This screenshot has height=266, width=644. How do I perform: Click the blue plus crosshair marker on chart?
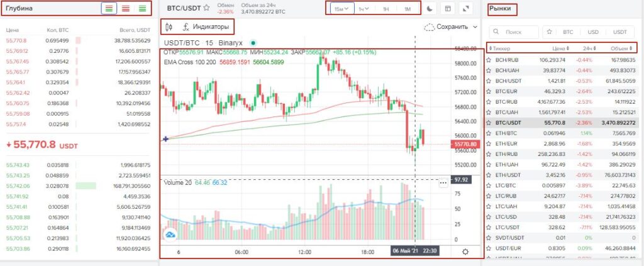coord(165,139)
